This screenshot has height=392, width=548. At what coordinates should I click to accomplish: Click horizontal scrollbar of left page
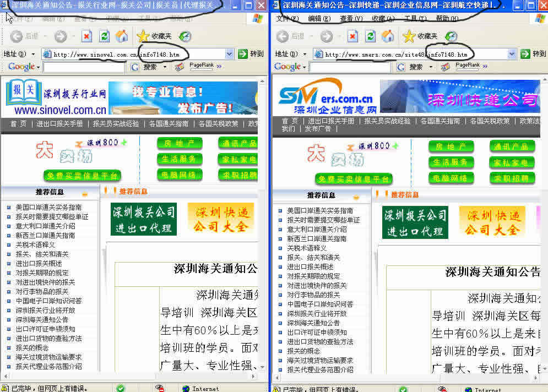point(128,377)
